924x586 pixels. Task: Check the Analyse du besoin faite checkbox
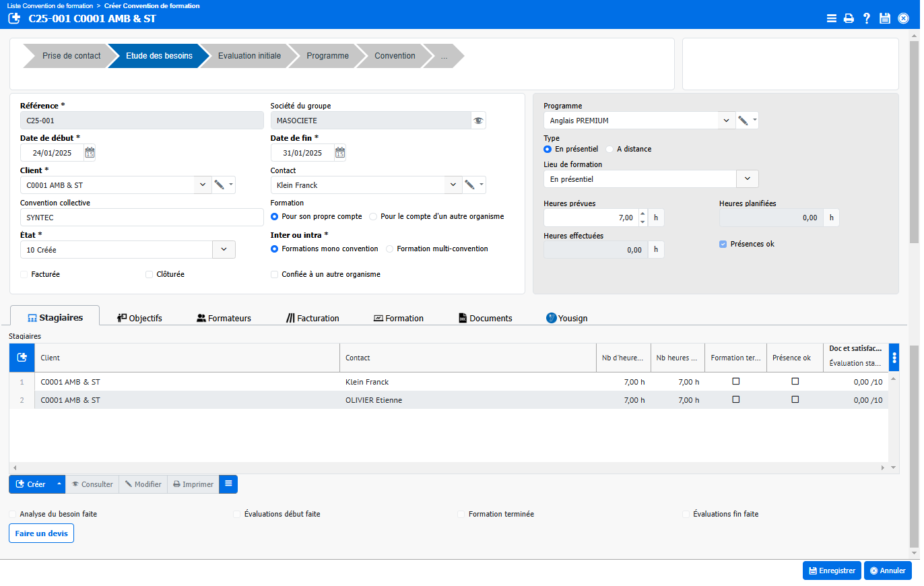click(x=13, y=514)
